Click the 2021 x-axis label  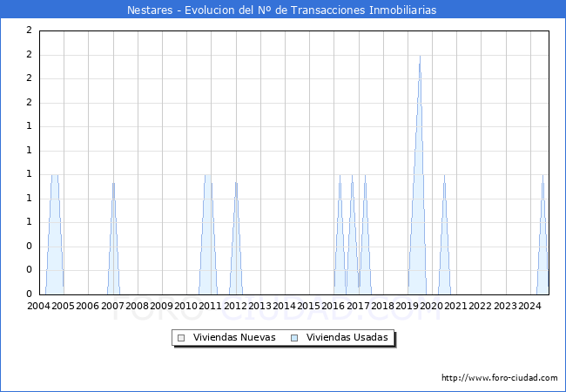(455, 306)
